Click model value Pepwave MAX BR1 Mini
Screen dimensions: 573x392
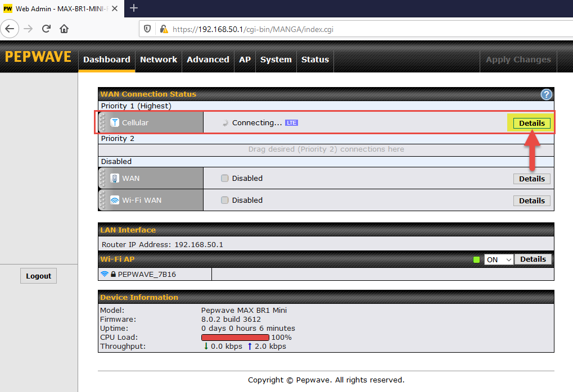pos(243,310)
